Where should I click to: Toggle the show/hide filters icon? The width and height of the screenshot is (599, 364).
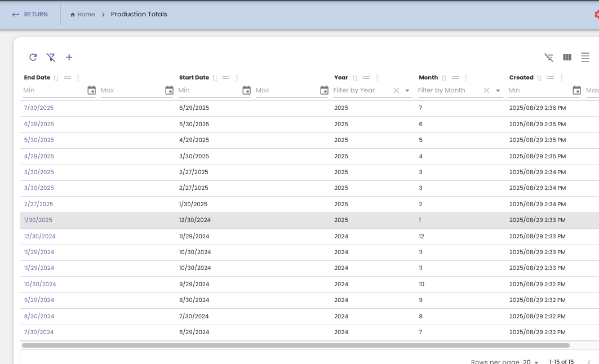coord(549,57)
